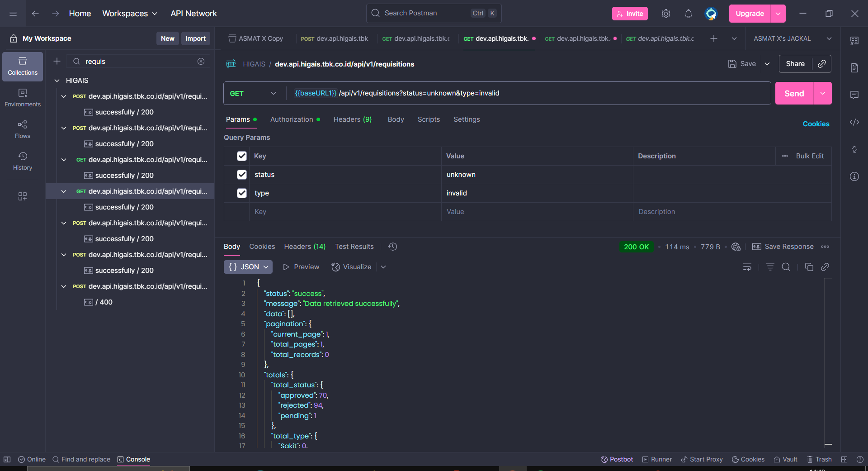Open the tabs overflow chevron
Screen dimensions: 868x471
pos(734,38)
